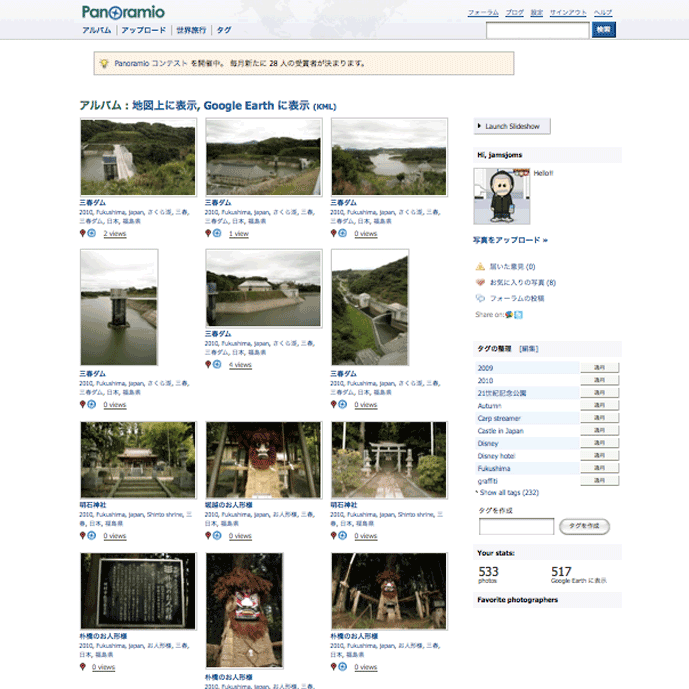Image resolution: width=689 pixels, height=689 pixels.
Task: Click the search text field in the header
Action: tap(537, 30)
